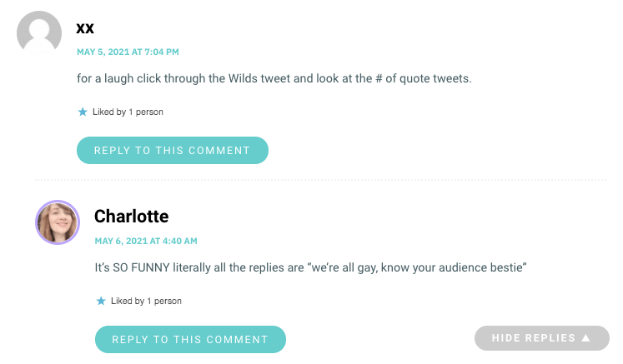Viewport: 623px width, 364px height.
Task: Reply to Charlotte's comment
Action: [x=190, y=339]
